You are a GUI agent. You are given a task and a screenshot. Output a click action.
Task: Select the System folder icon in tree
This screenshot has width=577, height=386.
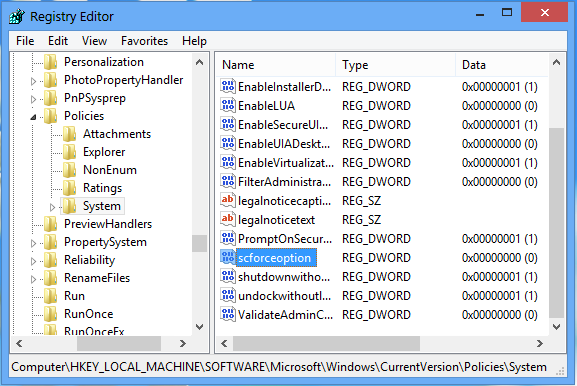[69, 206]
